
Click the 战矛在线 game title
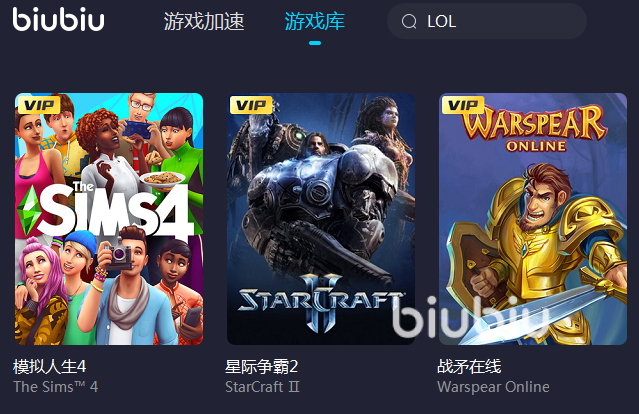click(x=469, y=366)
